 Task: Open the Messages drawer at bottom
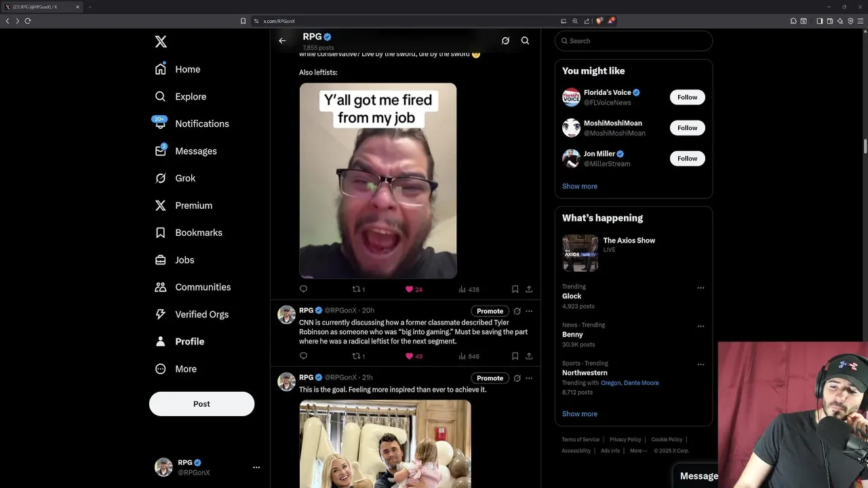coord(699,476)
